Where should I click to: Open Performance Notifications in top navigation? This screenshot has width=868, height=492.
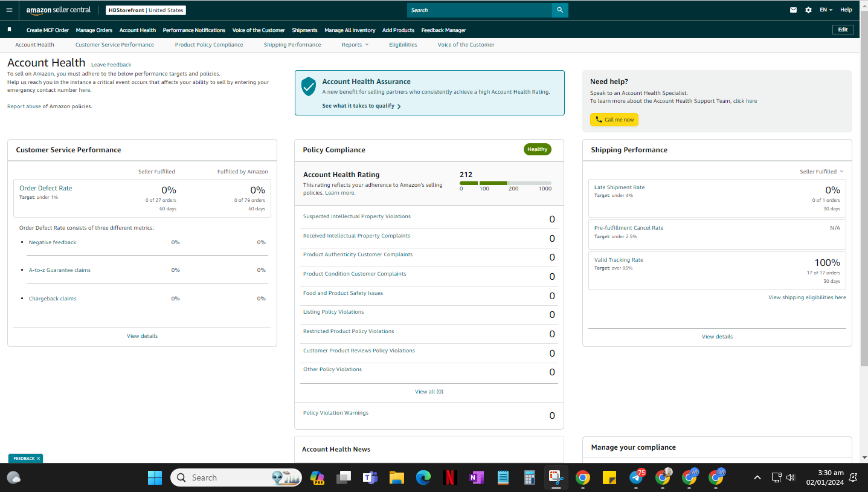[194, 30]
